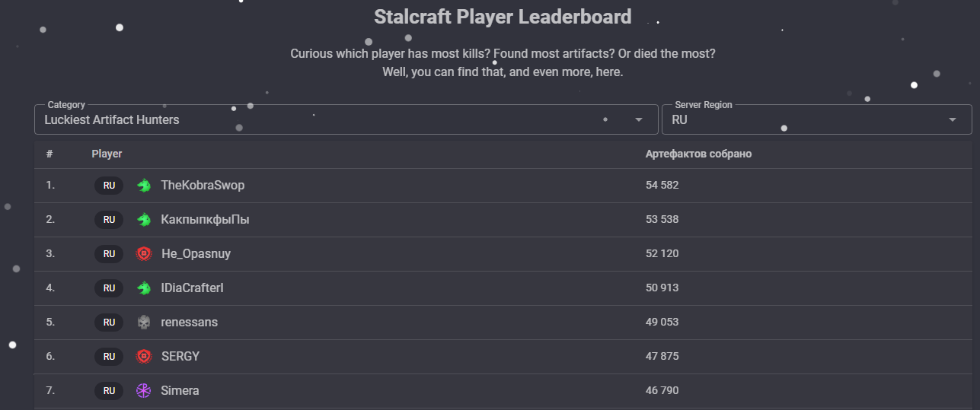
Task: Open TheKobraSwop player profile
Action: pyautogui.click(x=203, y=186)
